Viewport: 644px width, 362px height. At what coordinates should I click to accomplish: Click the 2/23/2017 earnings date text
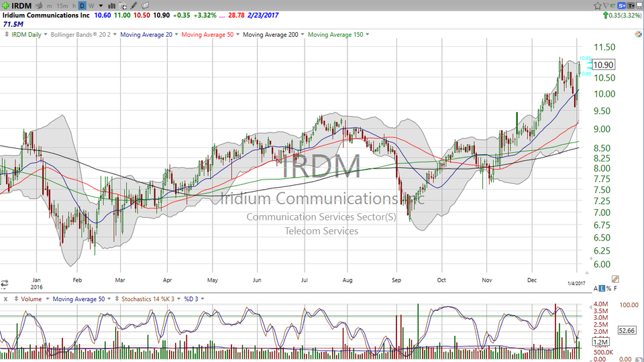tap(263, 15)
